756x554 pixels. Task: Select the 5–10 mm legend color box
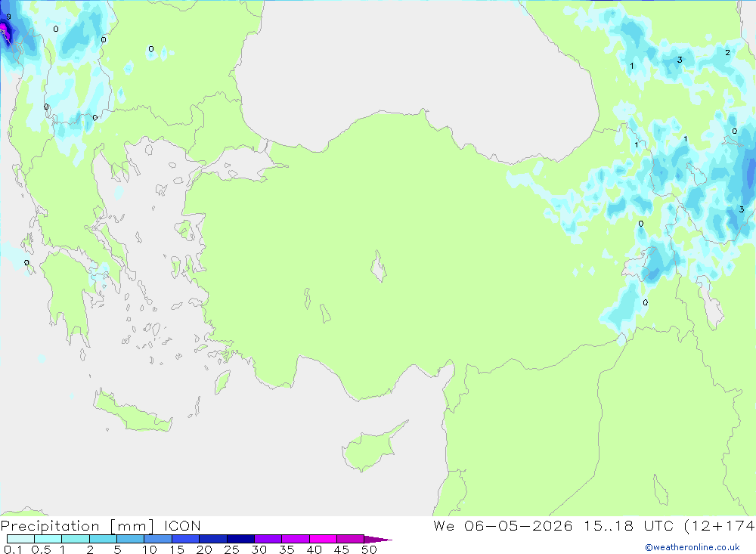[x=131, y=539]
